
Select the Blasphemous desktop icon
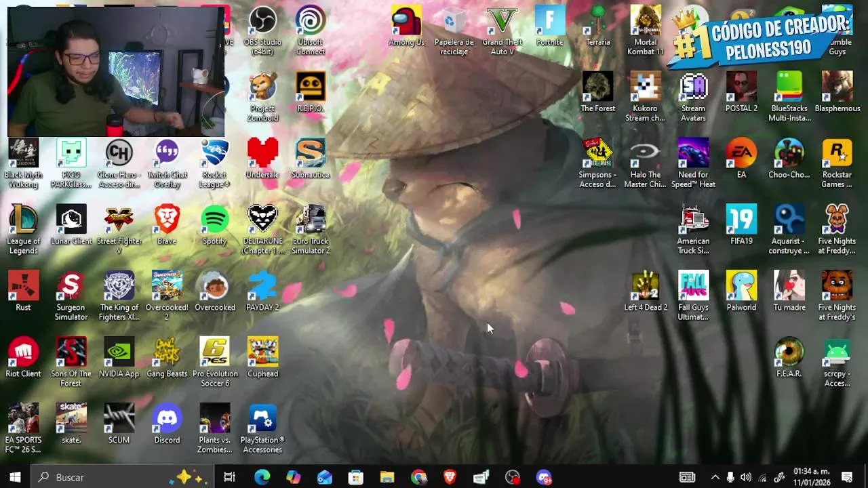click(837, 92)
